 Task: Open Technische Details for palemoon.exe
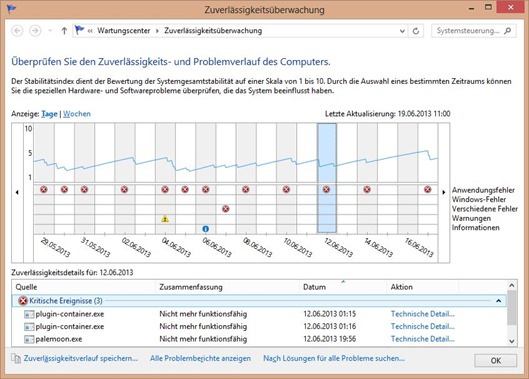[423, 339]
